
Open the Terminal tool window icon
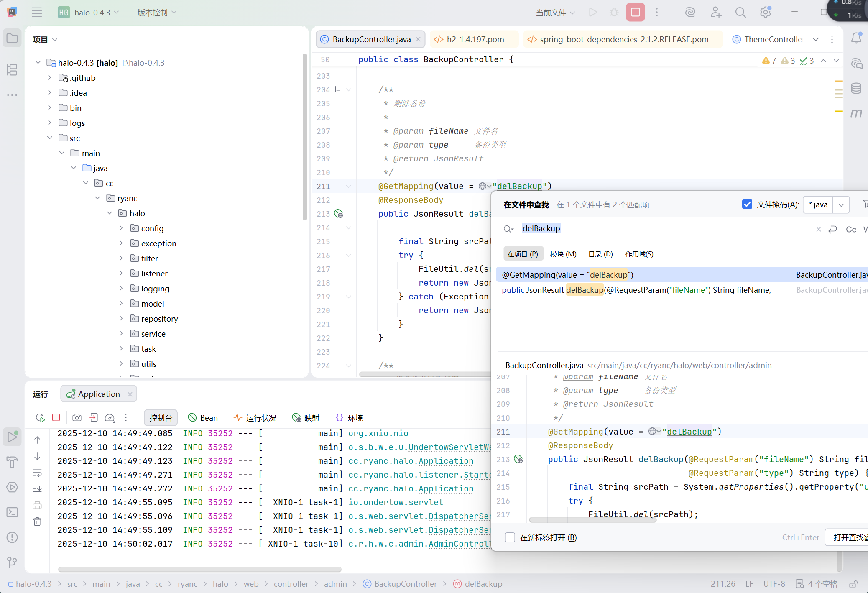pyautogui.click(x=12, y=512)
